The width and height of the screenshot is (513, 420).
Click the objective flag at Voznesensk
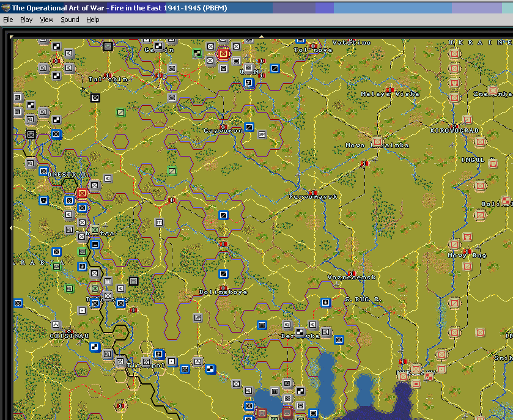(352, 273)
